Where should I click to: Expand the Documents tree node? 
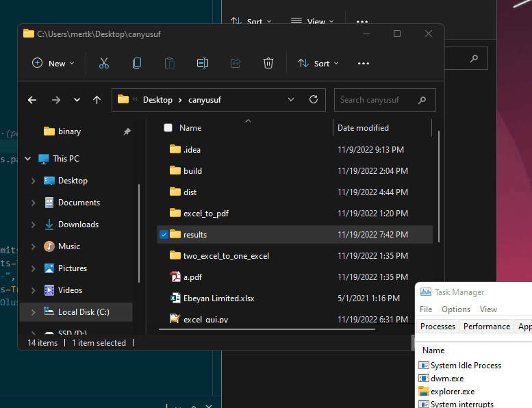pyautogui.click(x=33, y=203)
